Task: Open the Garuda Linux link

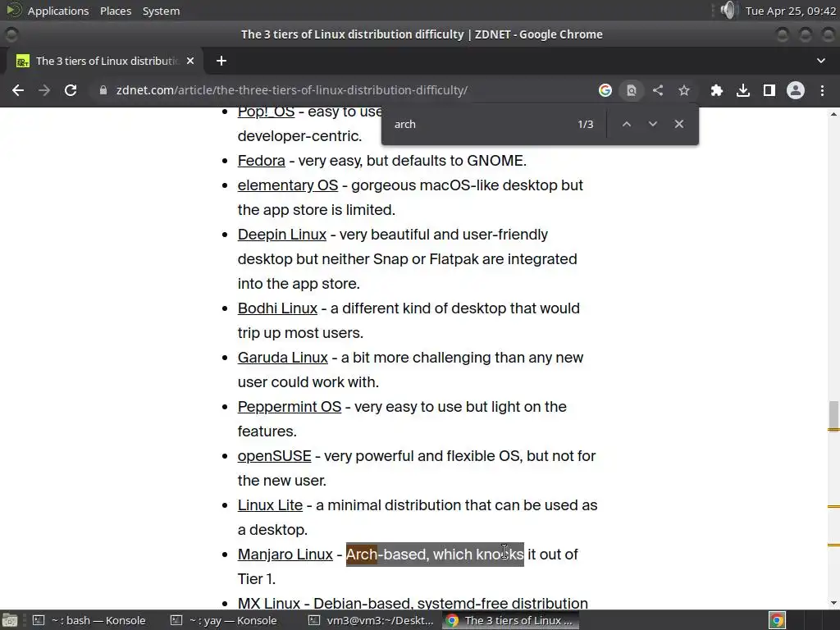Action: pyautogui.click(x=283, y=358)
